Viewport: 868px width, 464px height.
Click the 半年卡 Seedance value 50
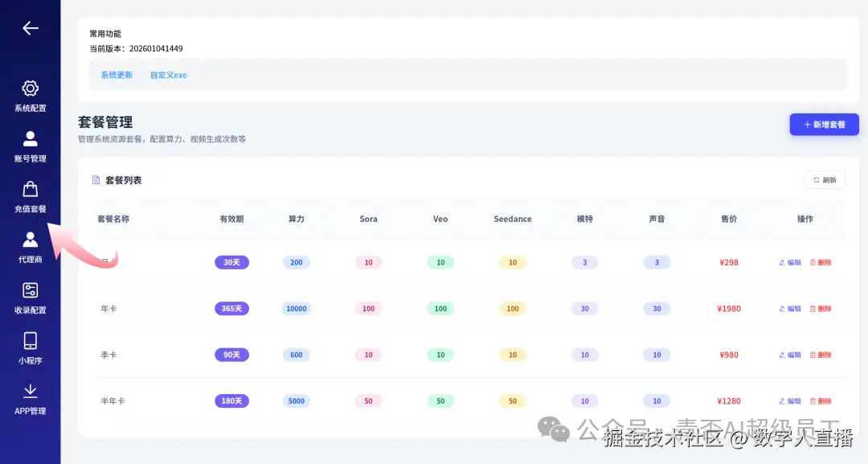(513, 401)
